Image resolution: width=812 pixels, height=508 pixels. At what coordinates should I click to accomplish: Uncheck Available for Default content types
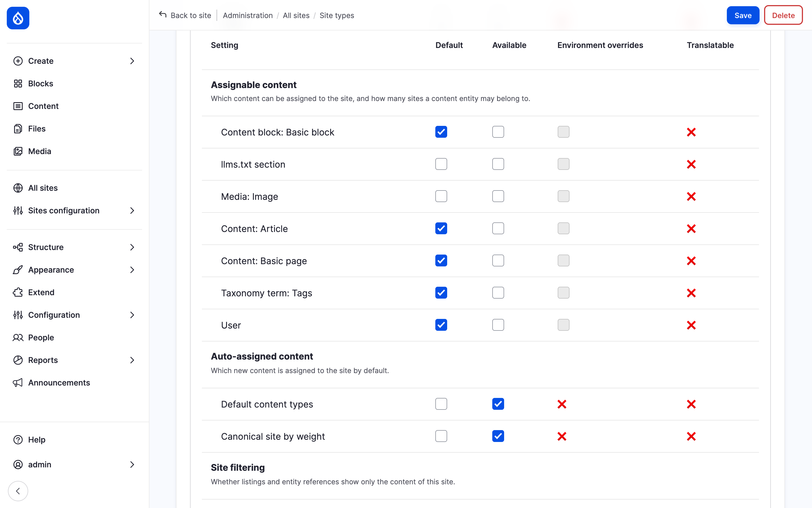point(498,404)
